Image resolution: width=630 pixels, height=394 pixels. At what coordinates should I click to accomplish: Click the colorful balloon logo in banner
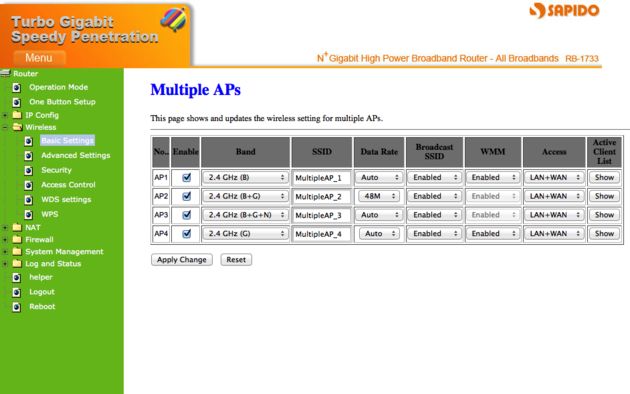point(174,20)
